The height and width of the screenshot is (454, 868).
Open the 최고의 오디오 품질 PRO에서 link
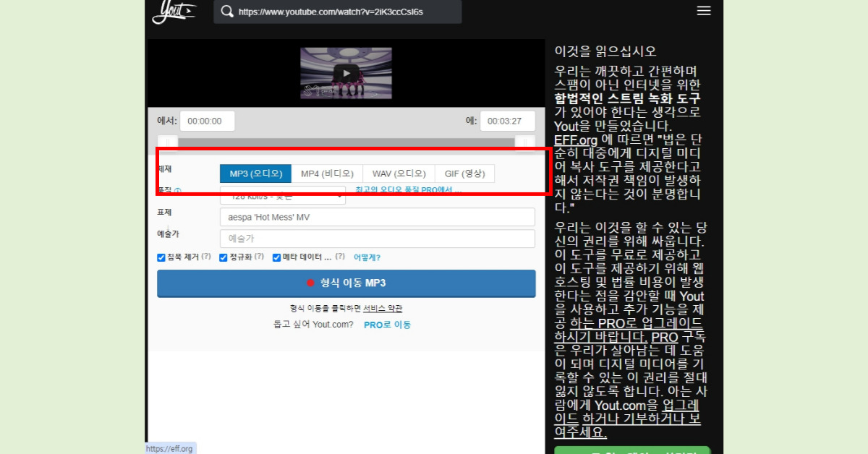(x=408, y=190)
